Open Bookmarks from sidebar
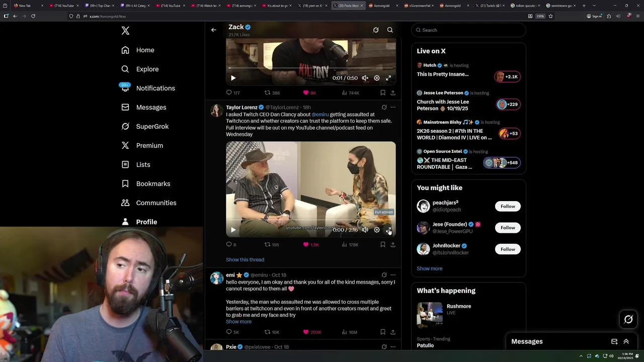 tap(145, 184)
